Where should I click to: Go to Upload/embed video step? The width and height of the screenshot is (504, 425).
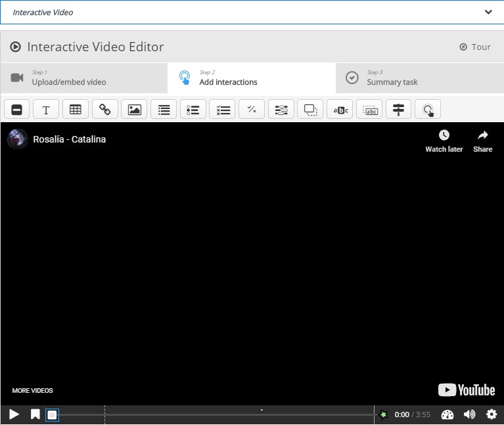pos(84,78)
